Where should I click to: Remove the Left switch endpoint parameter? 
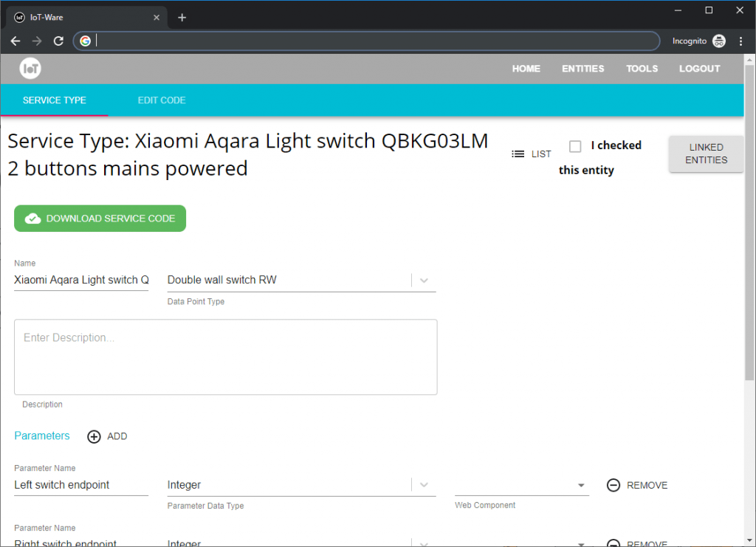click(637, 485)
